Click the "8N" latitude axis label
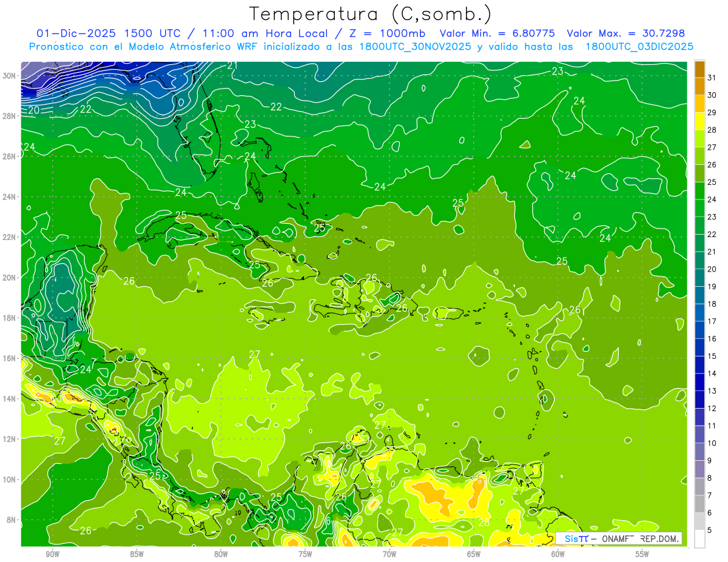The height and width of the screenshot is (562, 728). pyautogui.click(x=11, y=520)
